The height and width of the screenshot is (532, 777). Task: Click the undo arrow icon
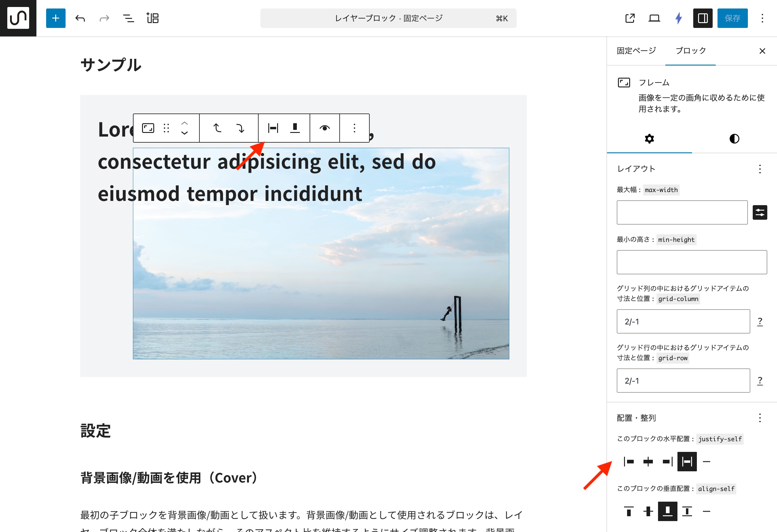pos(80,18)
